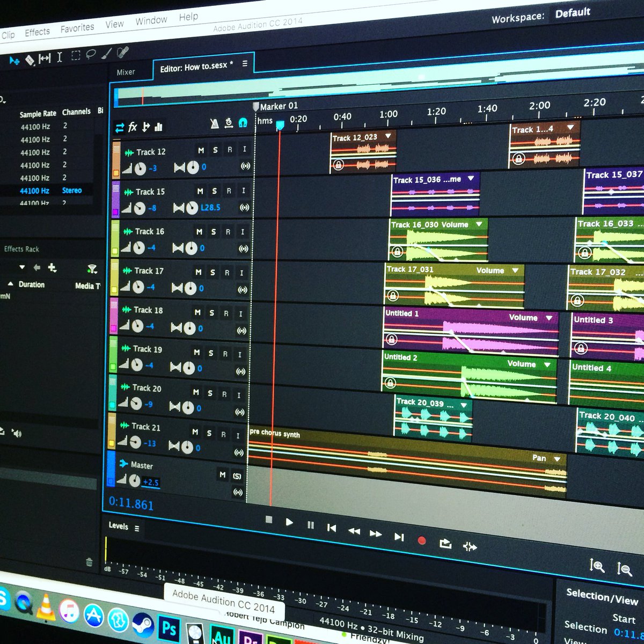Image resolution: width=644 pixels, height=644 pixels.
Task: Open the Favorites menu
Action: pyautogui.click(x=77, y=27)
